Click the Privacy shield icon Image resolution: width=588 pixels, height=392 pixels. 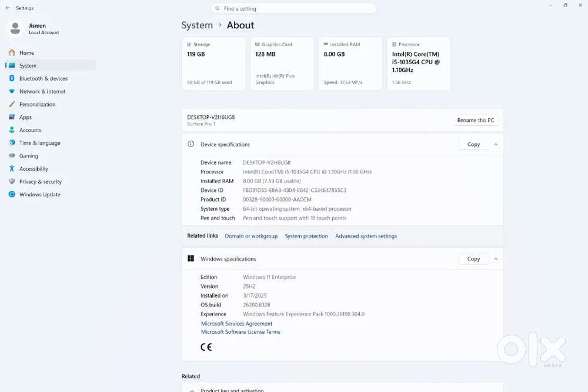click(12, 181)
